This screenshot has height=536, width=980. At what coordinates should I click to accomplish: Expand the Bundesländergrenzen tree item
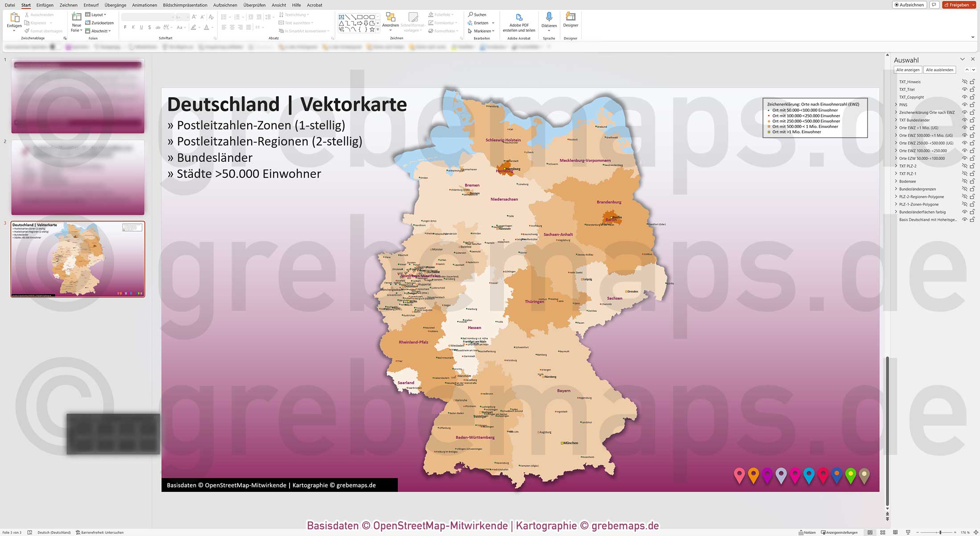[896, 189]
